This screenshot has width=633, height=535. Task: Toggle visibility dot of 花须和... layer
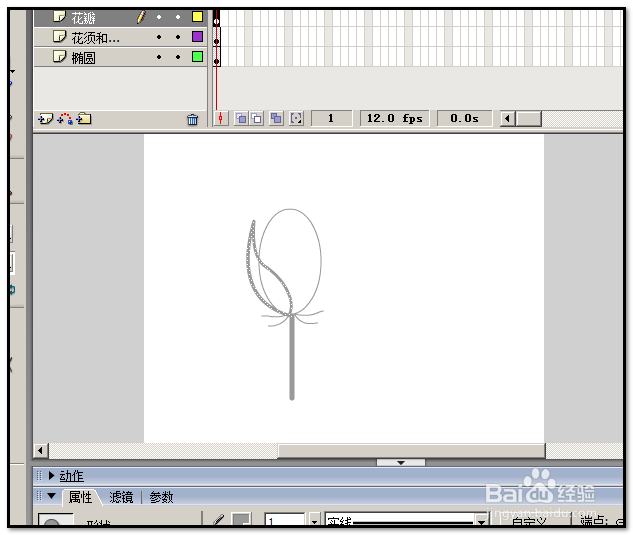(x=159, y=37)
